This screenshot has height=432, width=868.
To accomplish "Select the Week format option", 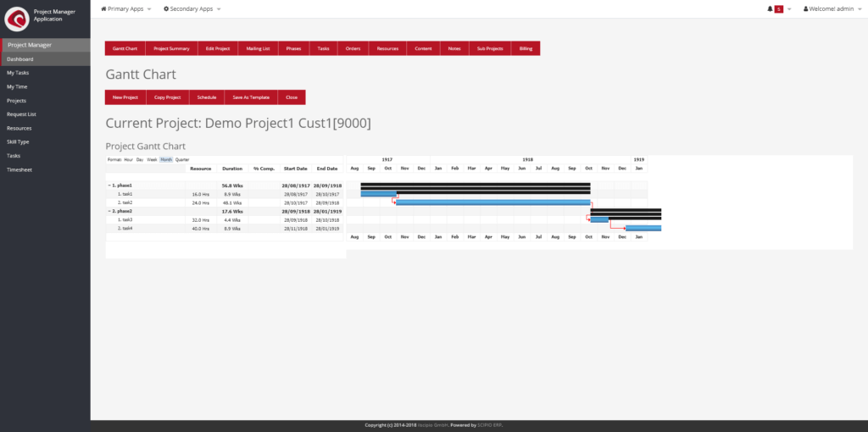I will coord(152,159).
